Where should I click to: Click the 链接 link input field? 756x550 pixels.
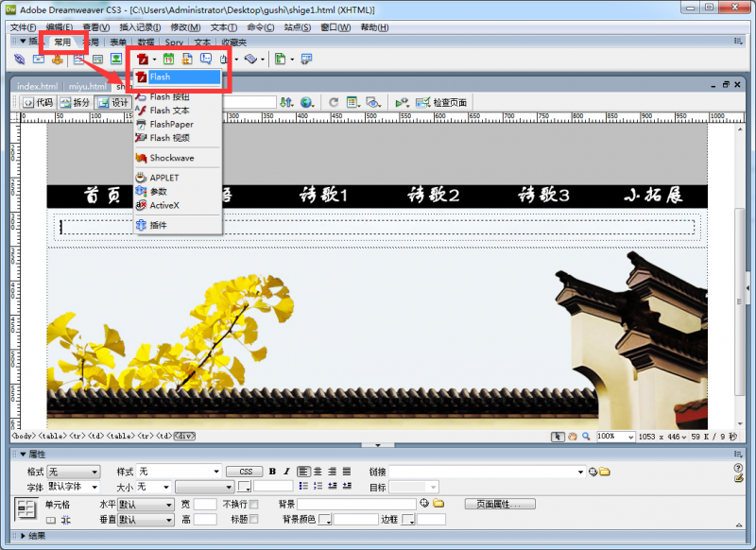pos(487,472)
